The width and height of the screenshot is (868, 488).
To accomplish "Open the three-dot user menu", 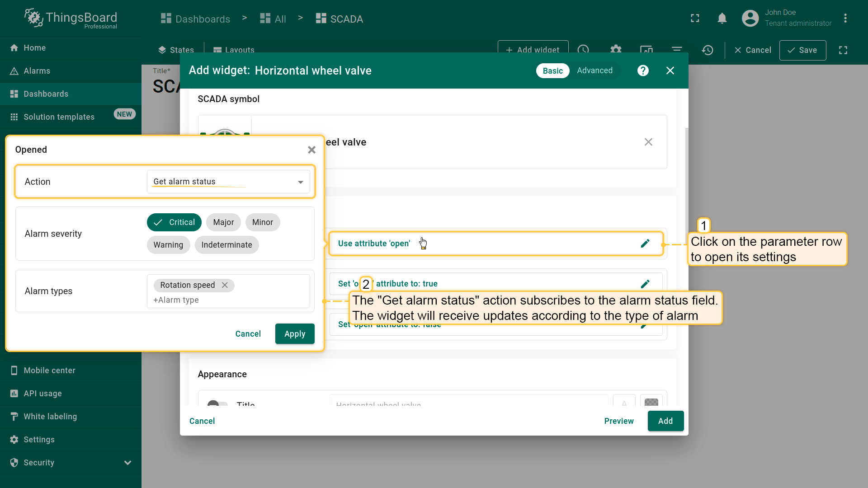I will pyautogui.click(x=845, y=18).
